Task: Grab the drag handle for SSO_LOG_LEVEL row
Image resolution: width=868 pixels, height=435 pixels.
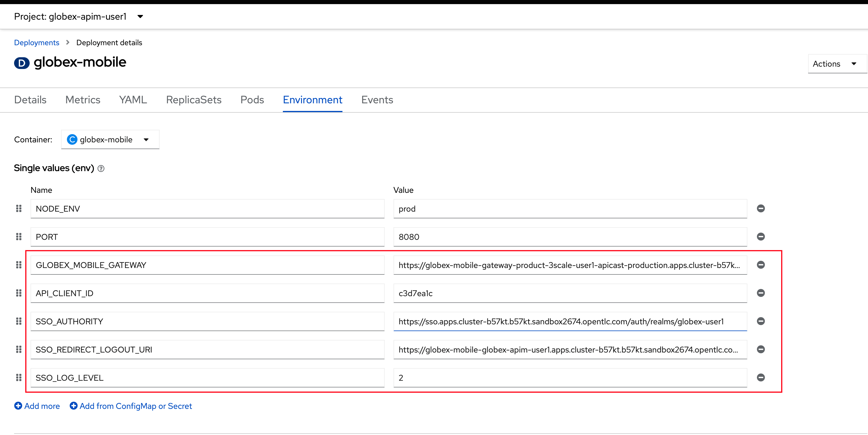Action: (x=19, y=378)
